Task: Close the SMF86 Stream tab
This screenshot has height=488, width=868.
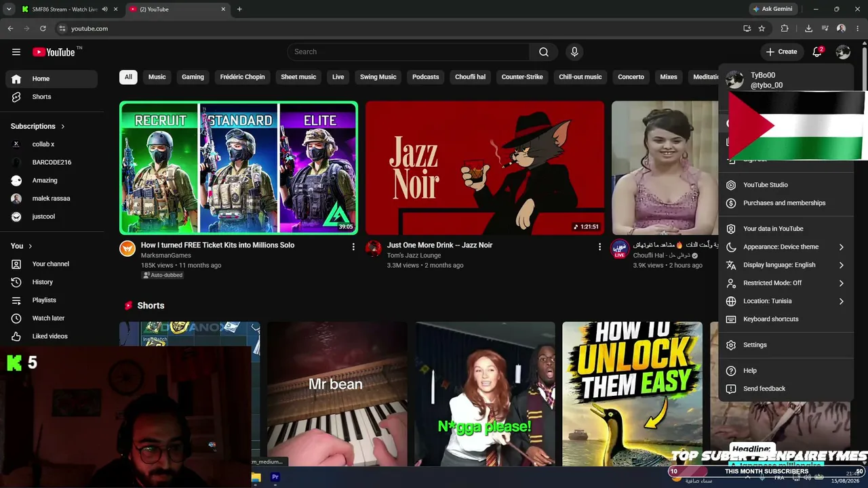Action: [116, 9]
